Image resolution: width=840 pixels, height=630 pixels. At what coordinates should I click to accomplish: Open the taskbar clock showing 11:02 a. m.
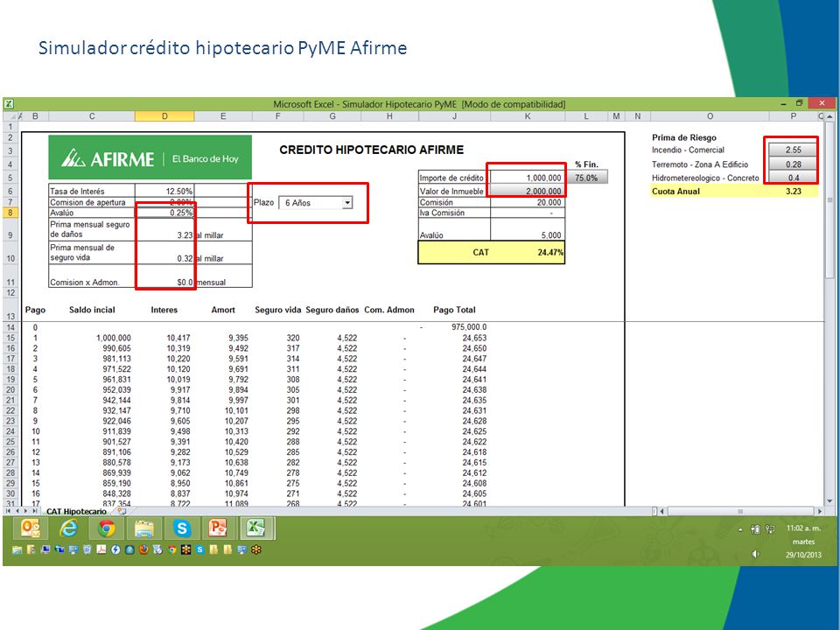coord(803,528)
